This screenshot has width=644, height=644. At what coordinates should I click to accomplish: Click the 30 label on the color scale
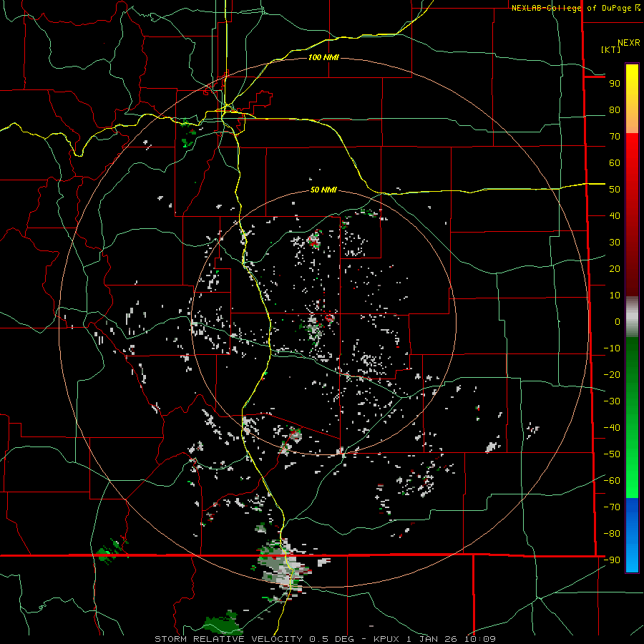coord(615,243)
